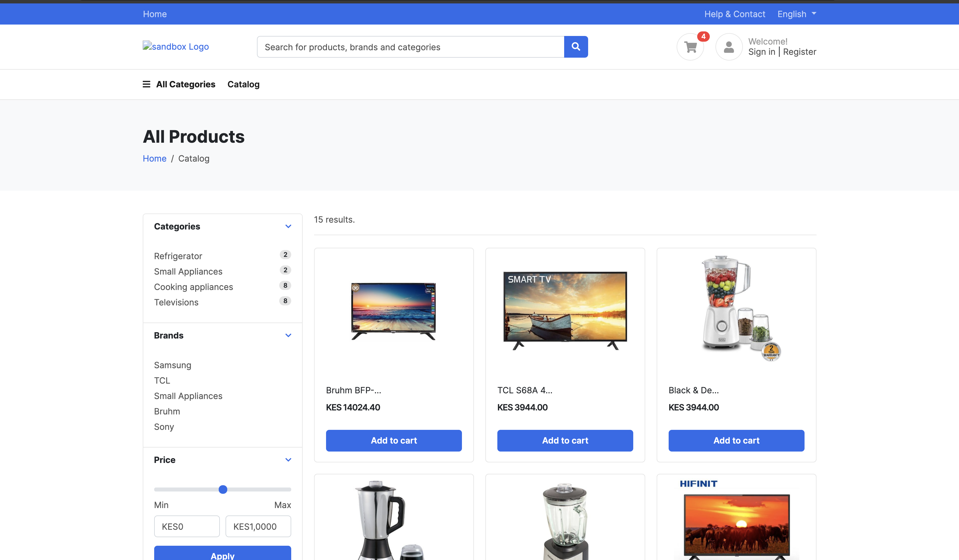
Task: Click the KES 14024.40 price
Action: [353, 408]
